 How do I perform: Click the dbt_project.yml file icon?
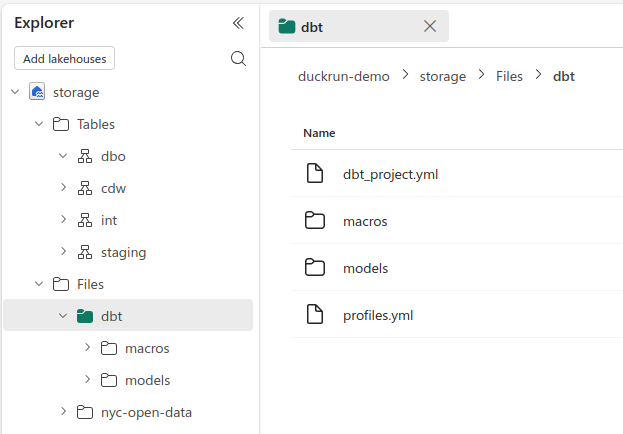(315, 173)
